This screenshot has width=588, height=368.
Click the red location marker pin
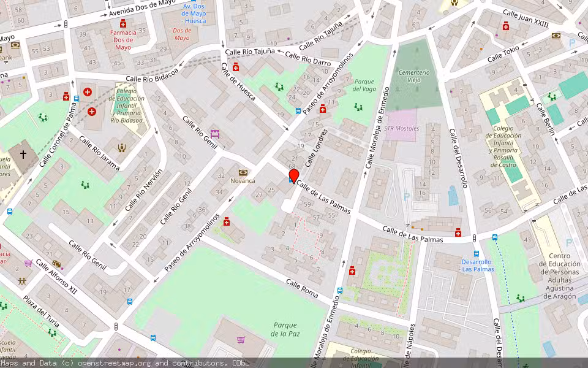(x=293, y=176)
